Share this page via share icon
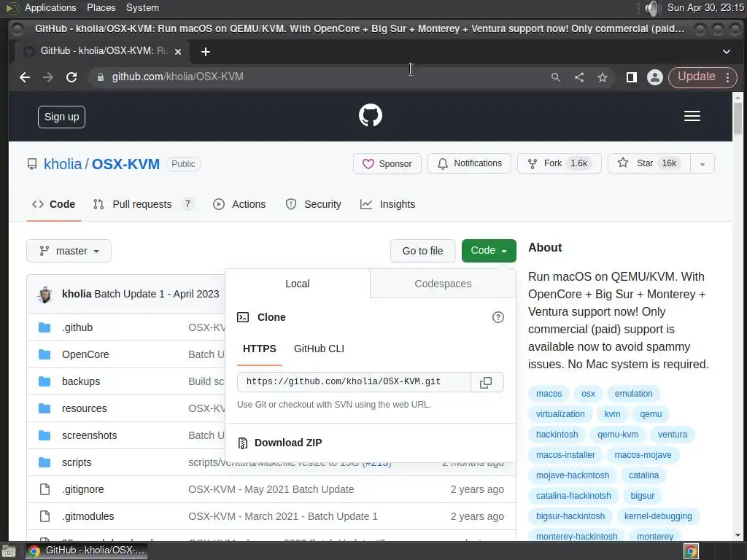This screenshot has width=747, height=560. point(579,77)
